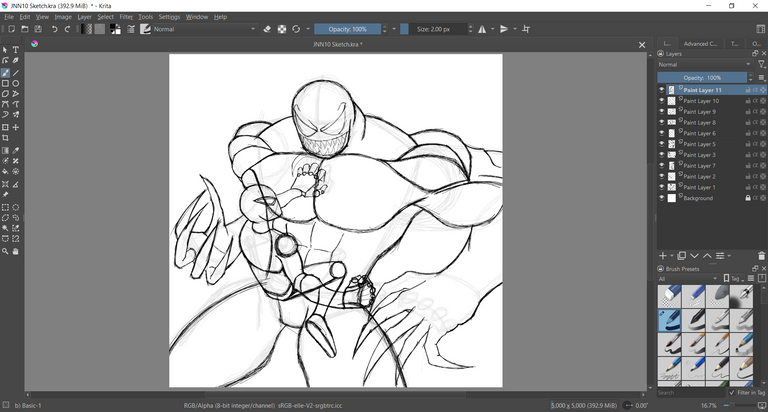Save the document using toolbar icon
The width and height of the screenshot is (768, 412).
(x=38, y=29)
